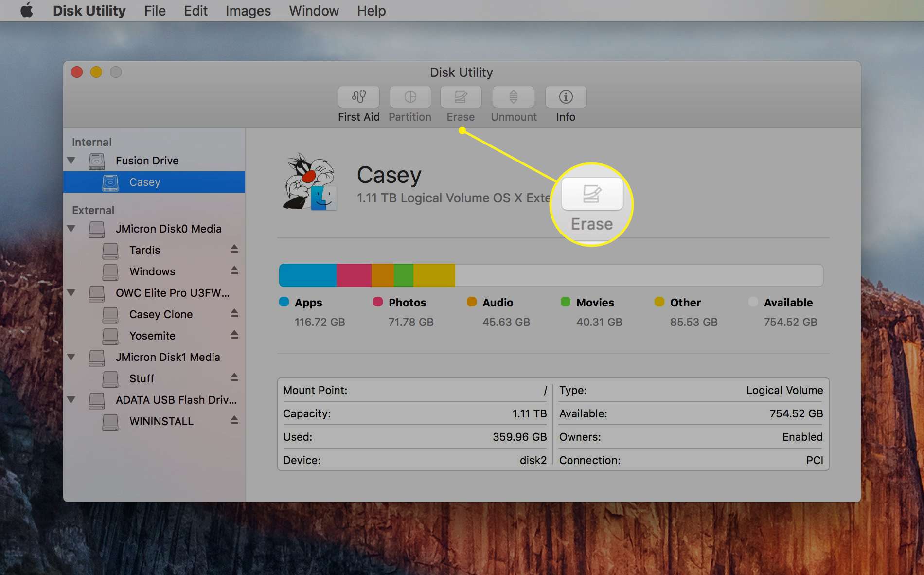Viewport: 924px width, 575px height.
Task: Click the Partition toolbar icon
Action: click(410, 97)
